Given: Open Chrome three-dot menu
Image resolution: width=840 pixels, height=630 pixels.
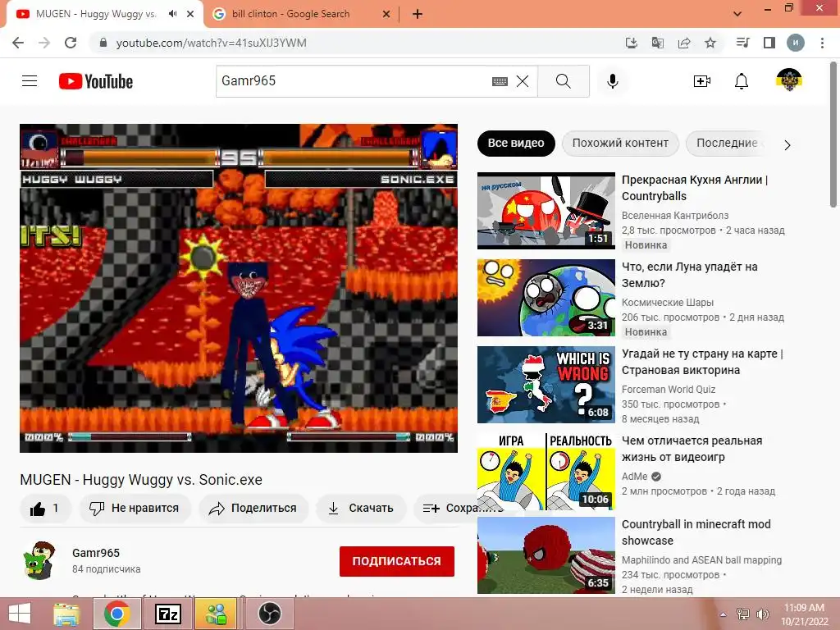Looking at the screenshot, I should pyautogui.click(x=822, y=43).
